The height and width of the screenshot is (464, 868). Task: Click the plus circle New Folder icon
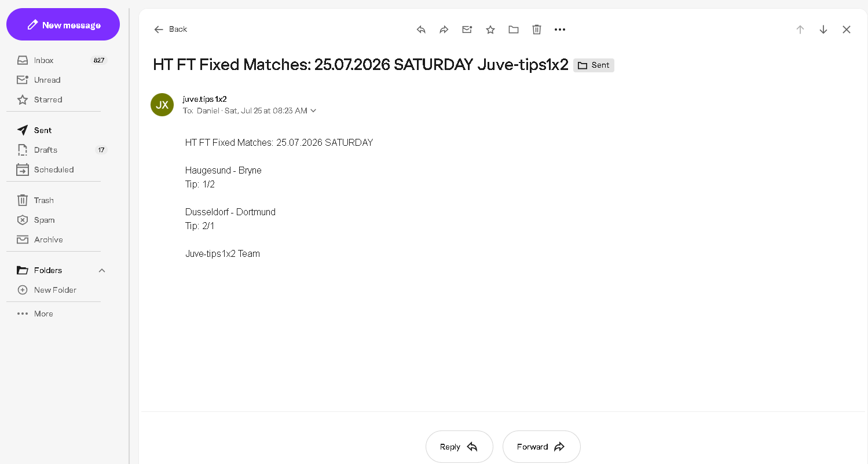pyautogui.click(x=23, y=290)
